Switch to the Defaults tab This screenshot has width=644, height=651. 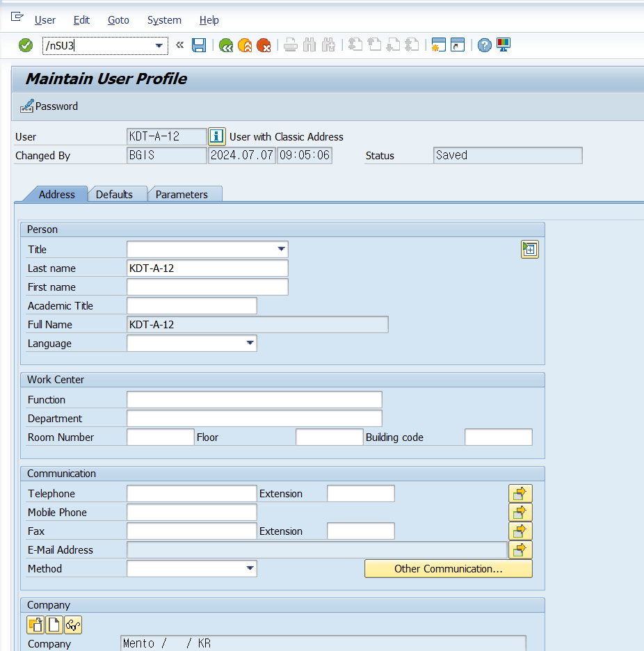tap(114, 194)
